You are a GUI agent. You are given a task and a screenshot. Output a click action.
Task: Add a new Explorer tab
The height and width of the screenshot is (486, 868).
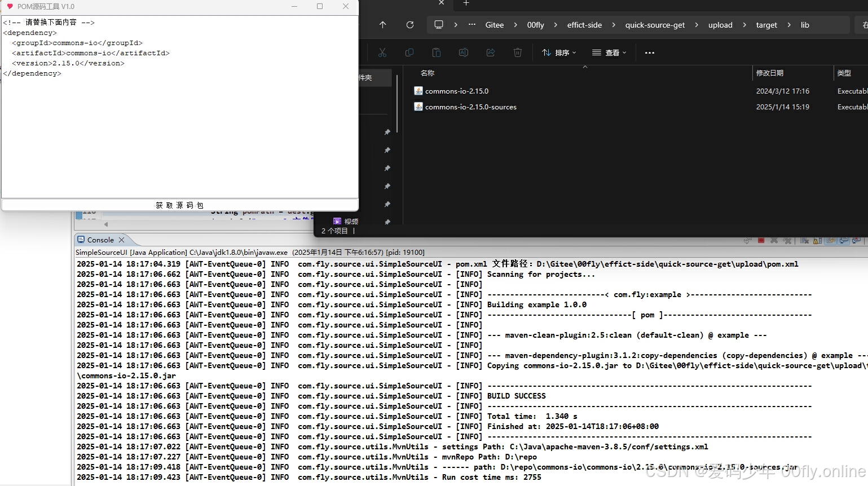click(466, 3)
